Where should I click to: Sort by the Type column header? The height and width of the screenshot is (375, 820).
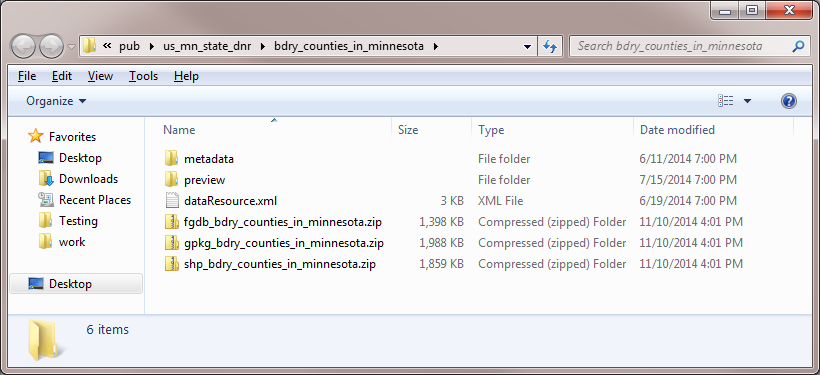pos(552,130)
